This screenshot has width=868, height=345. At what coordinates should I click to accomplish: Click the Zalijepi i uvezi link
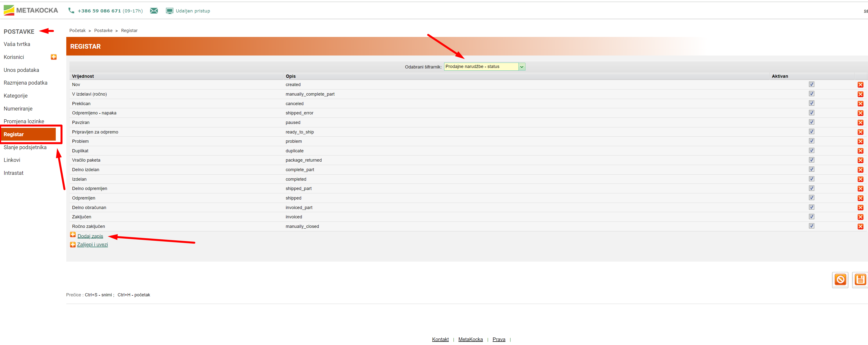coord(92,245)
